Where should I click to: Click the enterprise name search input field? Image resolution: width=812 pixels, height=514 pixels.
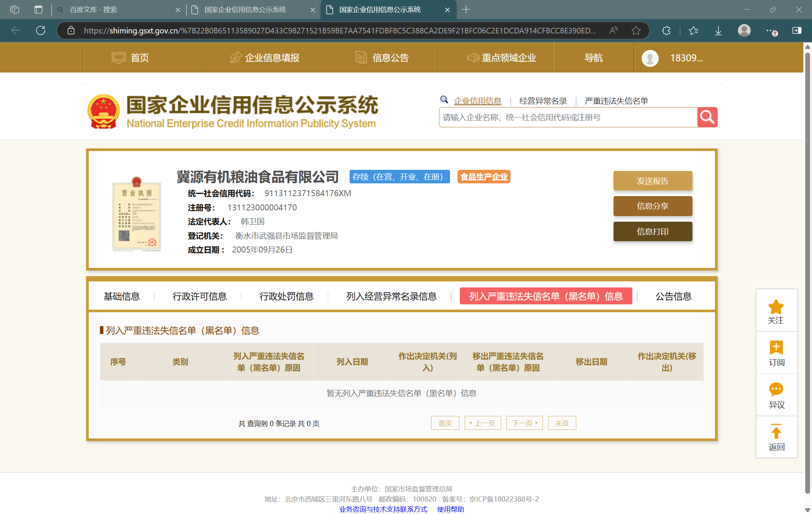(x=568, y=117)
